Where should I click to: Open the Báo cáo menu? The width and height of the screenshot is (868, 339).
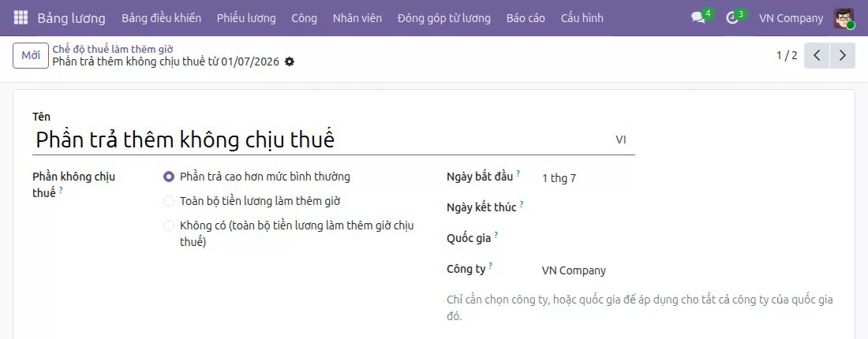pos(526,18)
